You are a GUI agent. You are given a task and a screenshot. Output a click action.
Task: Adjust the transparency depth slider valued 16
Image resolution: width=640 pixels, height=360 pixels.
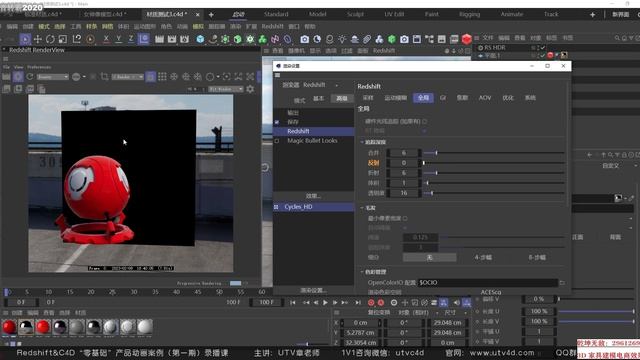(x=494, y=193)
